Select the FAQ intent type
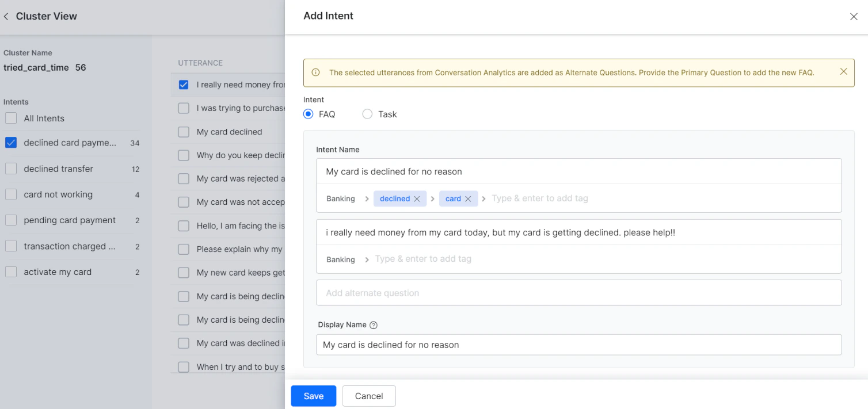 308,114
